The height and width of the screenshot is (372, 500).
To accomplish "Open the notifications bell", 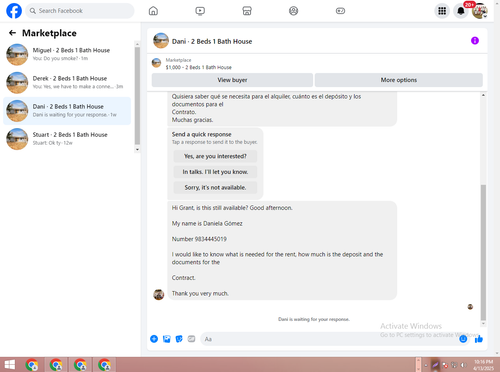I will coord(461,11).
